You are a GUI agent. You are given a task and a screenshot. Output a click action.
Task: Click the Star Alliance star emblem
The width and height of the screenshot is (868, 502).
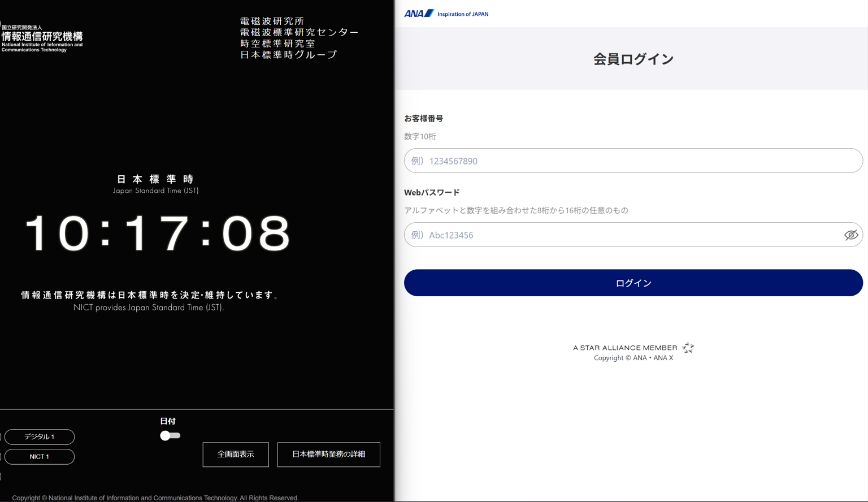click(x=687, y=347)
